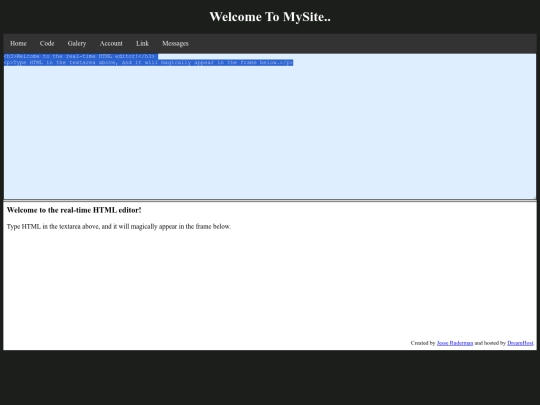
Task: Visit the DreamHost link
Action: click(520, 343)
